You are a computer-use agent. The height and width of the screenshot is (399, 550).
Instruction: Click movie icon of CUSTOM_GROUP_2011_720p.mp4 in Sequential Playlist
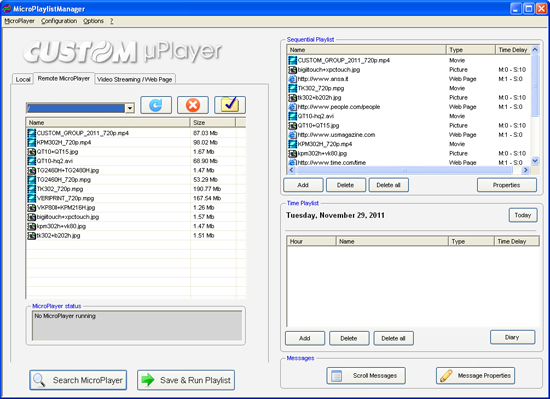click(x=293, y=60)
